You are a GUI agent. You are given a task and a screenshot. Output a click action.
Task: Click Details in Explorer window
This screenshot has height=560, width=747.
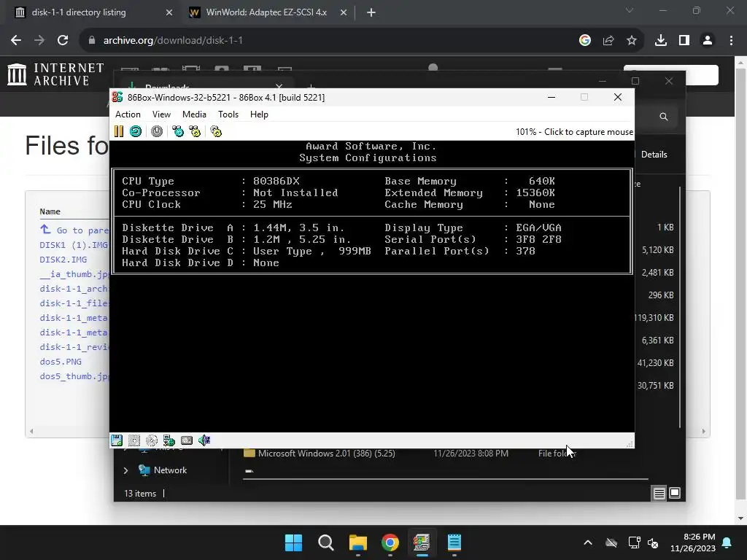(654, 155)
